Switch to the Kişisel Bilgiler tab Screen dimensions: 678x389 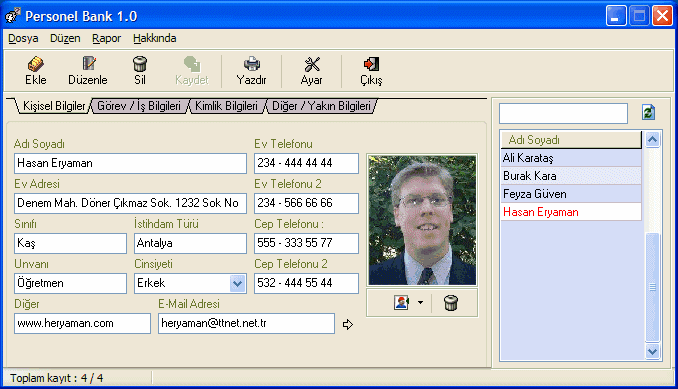click(54, 106)
